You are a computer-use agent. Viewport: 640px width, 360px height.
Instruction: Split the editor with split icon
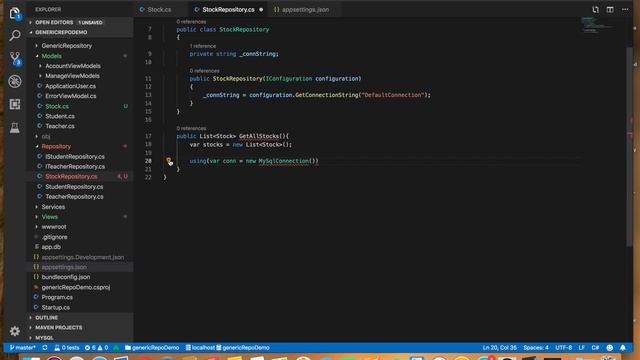pos(610,9)
